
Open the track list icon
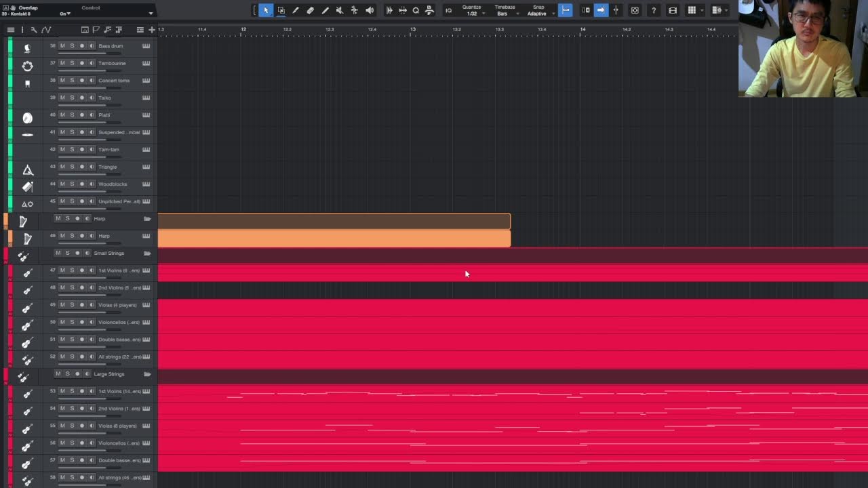(10, 30)
